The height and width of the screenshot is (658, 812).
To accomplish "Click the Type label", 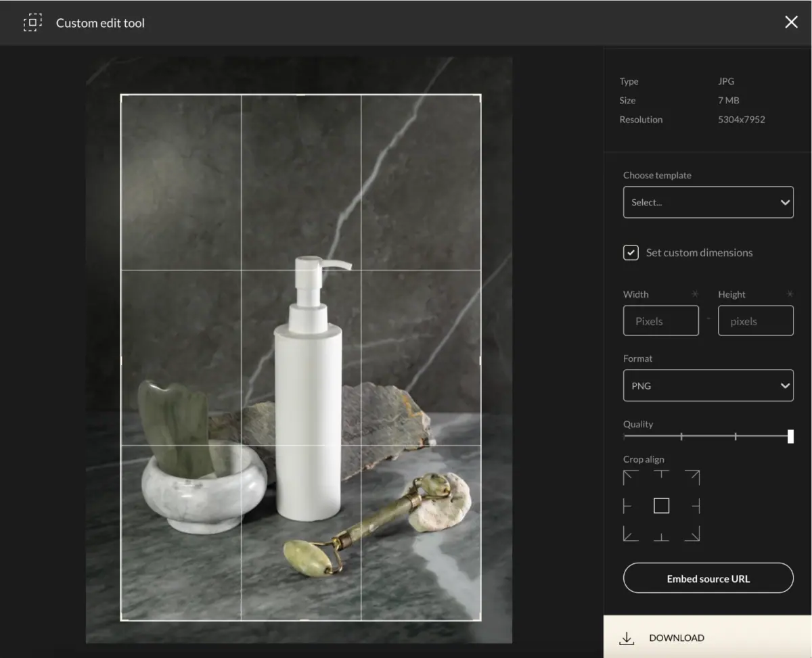I will coord(629,81).
